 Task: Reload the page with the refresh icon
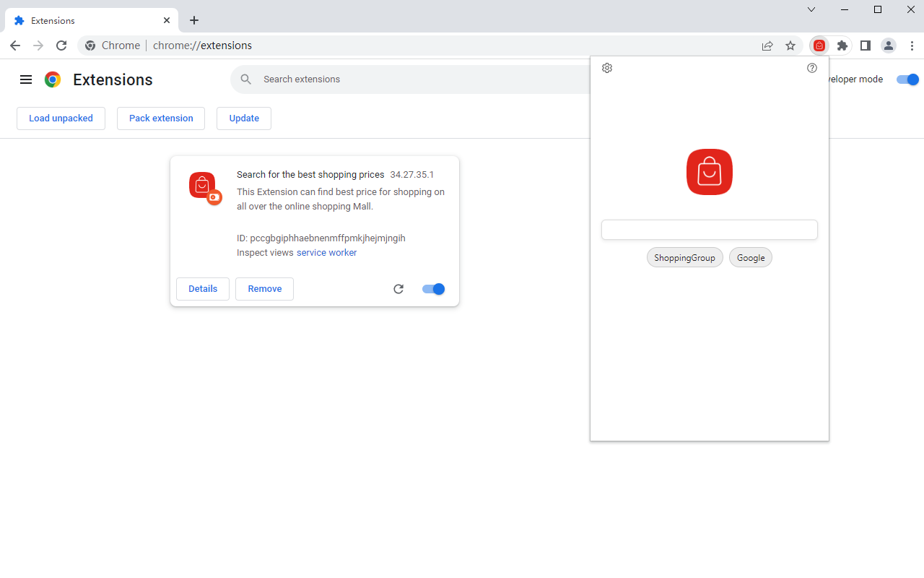[61, 46]
